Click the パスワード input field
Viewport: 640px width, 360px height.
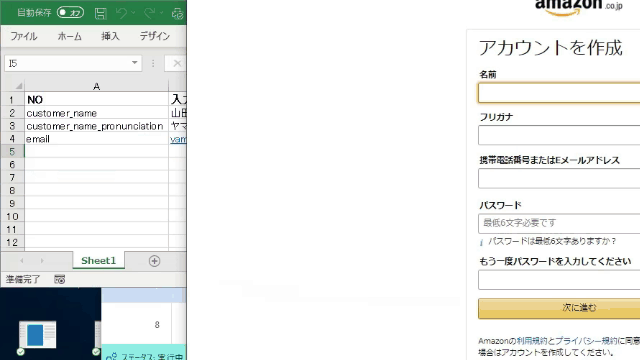tap(559, 223)
